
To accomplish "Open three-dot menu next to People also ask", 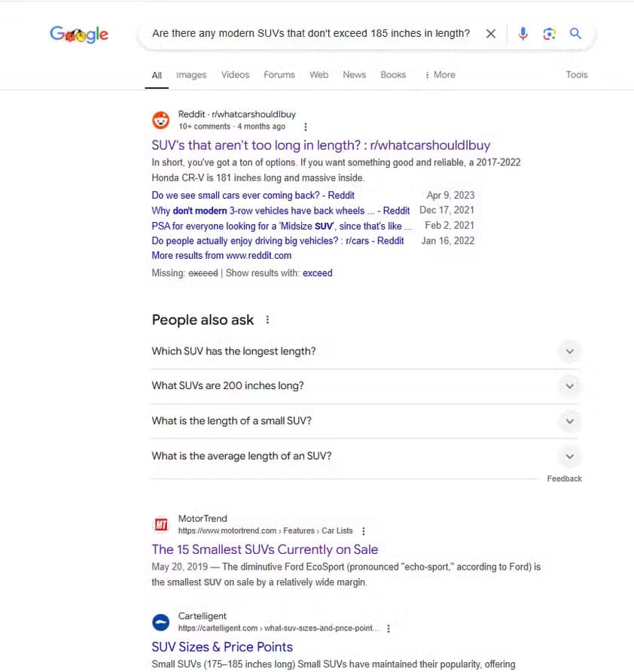I will click(267, 320).
